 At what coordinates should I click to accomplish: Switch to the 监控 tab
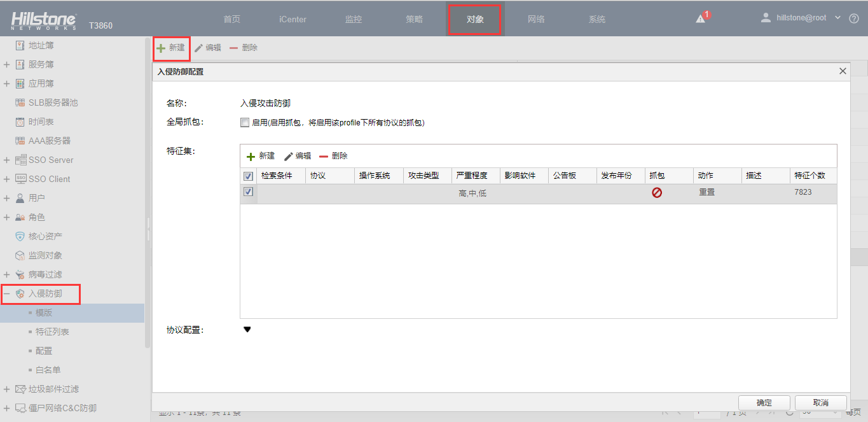click(354, 19)
